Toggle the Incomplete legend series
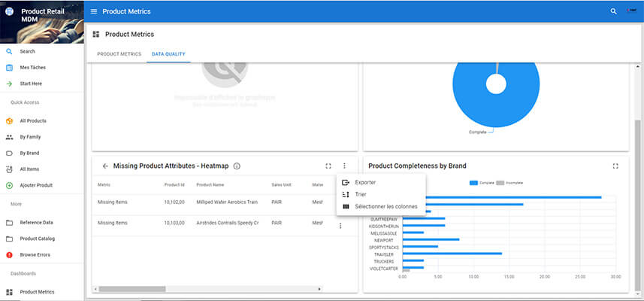The width and height of the screenshot is (644, 301). tap(509, 183)
